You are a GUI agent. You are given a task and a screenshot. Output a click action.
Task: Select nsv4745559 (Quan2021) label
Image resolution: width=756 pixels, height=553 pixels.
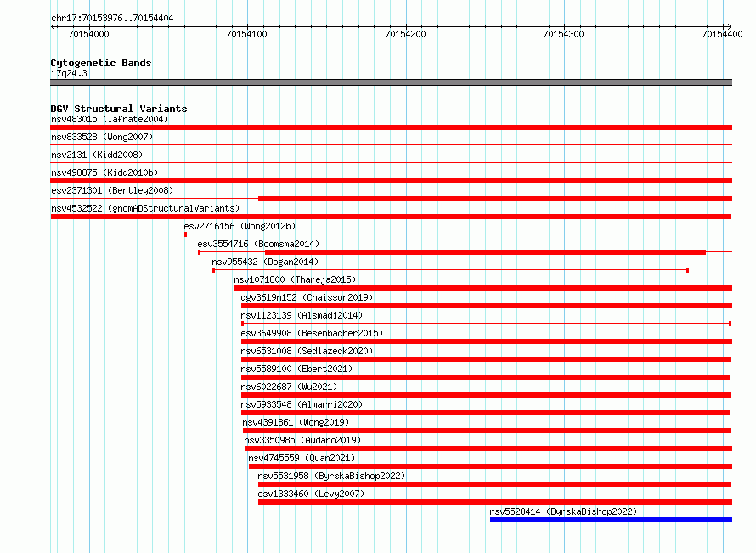[302, 458]
